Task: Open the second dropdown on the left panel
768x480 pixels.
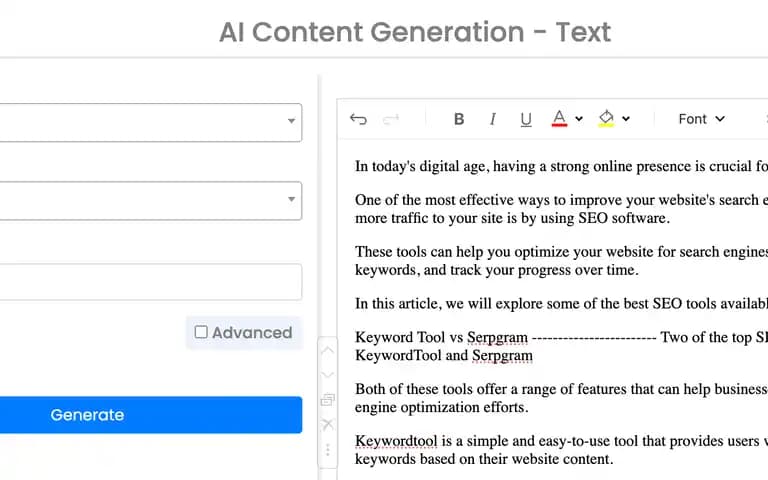Action: [151, 201]
